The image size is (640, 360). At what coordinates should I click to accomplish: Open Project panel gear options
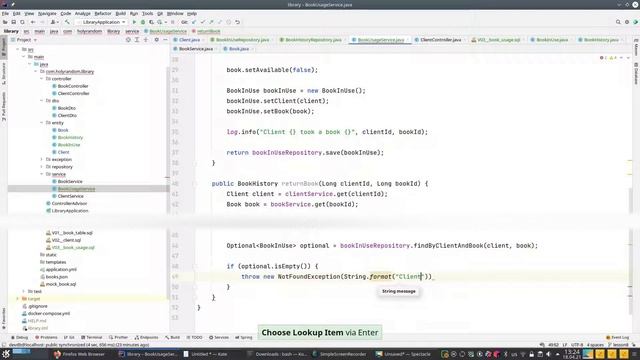156,40
